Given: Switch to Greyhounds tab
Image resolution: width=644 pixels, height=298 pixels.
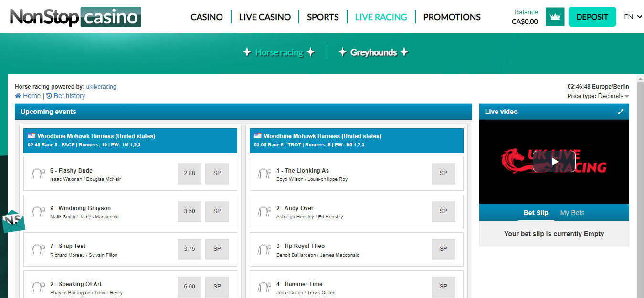Looking at the screenshot, I should point(373,52).
